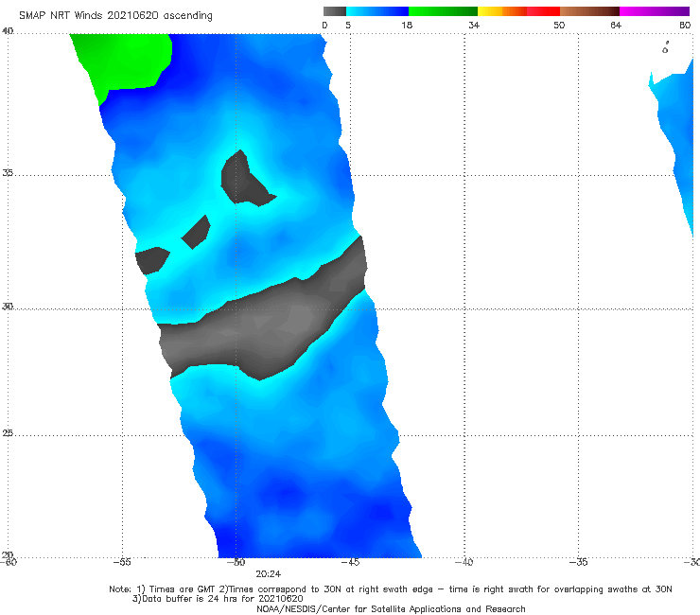Image resolution: width=700 pixels, height=615 pixels.
Task: Click the note line 'Times are GMT'
Action: [x=182, y=589]
